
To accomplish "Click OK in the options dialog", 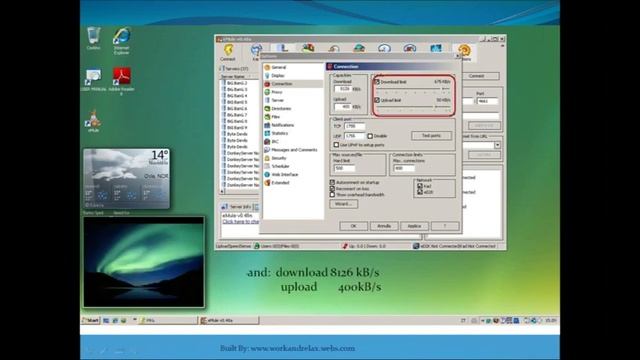I will click(x=353, y=226).
